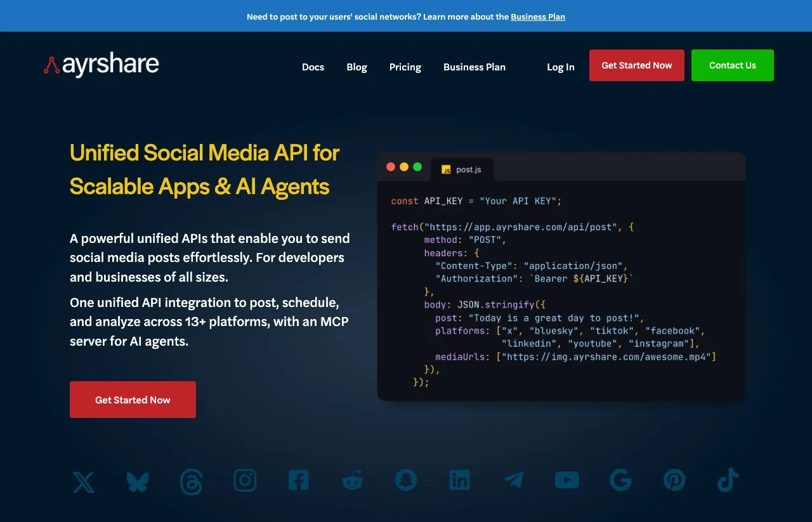Image resolution: width=812 pixels, height=522 pixels.
Task: Click the platforms array code line
Action: click(x=570, y=330)
